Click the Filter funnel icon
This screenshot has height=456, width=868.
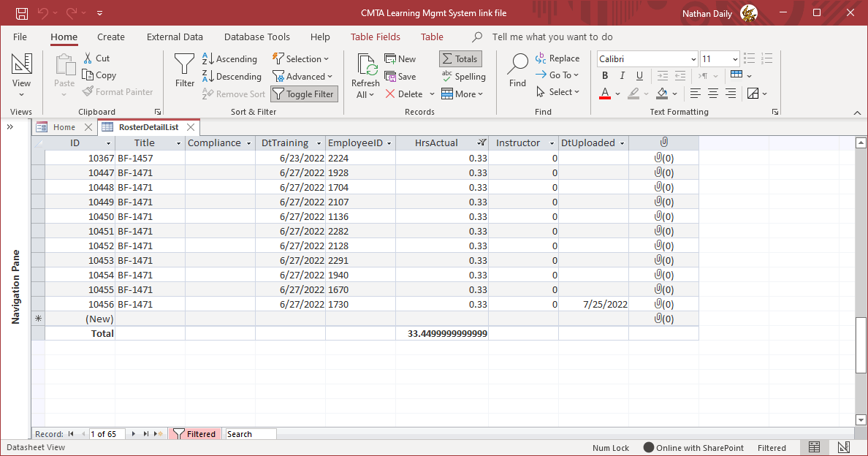185,64
